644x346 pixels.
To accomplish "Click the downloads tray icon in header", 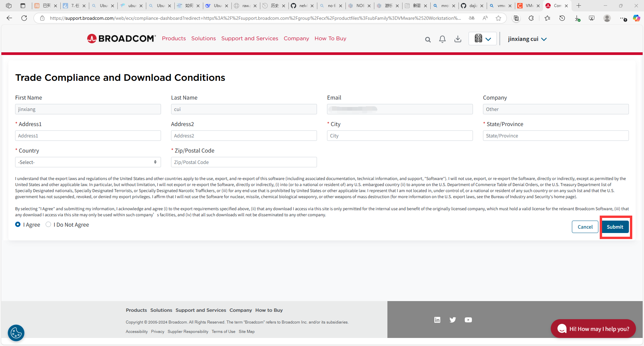I will coord(458,39).
